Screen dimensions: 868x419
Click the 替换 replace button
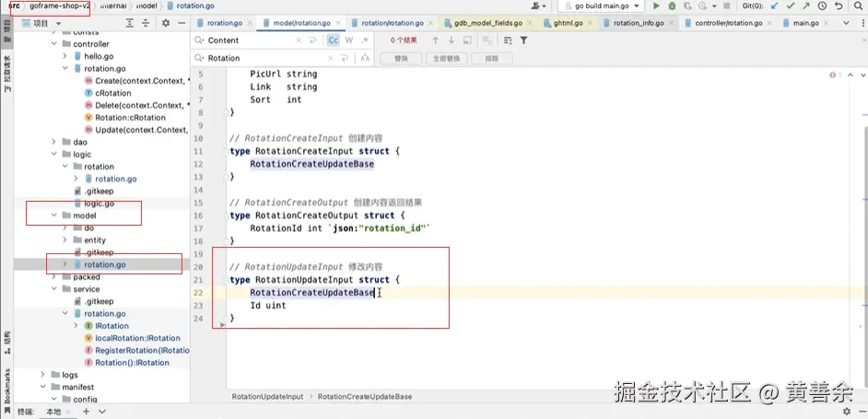(402, 58)
